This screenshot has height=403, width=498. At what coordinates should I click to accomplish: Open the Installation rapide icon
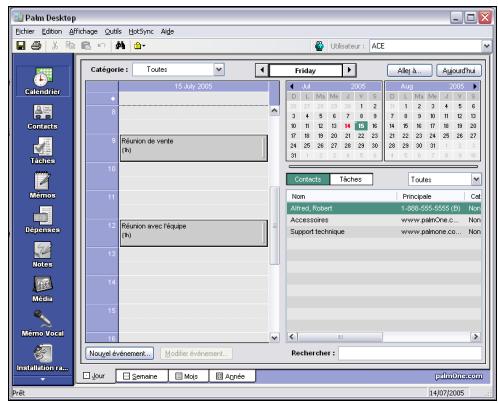tap(43, 358)
